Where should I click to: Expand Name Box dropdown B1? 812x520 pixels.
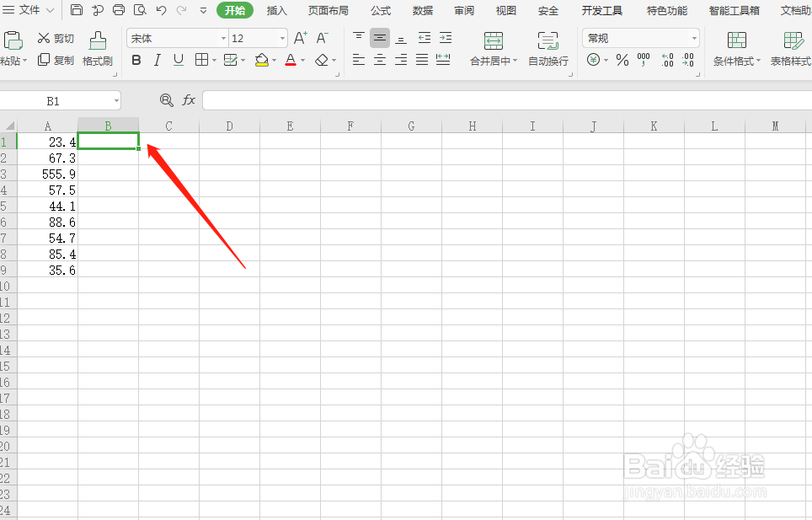[116, 100]
